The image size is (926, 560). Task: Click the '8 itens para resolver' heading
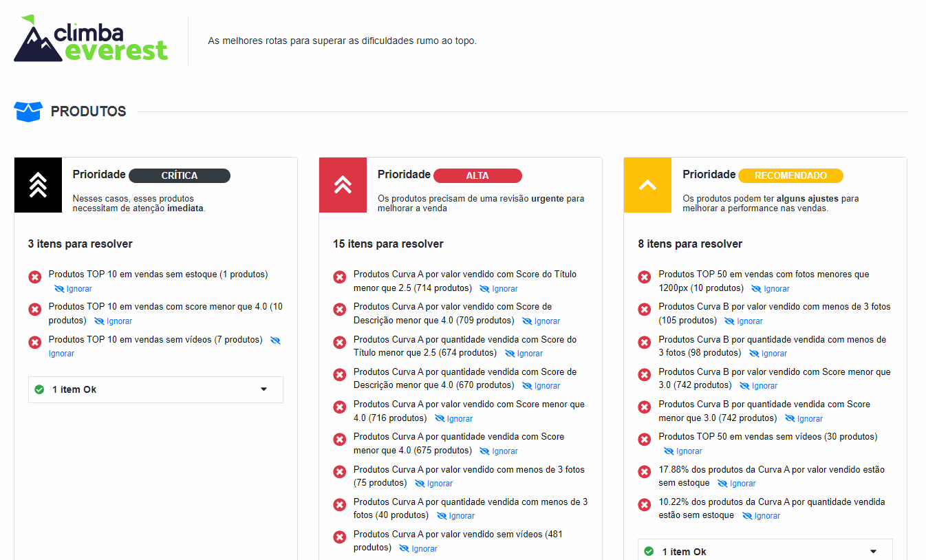click(x=690, y=244)
